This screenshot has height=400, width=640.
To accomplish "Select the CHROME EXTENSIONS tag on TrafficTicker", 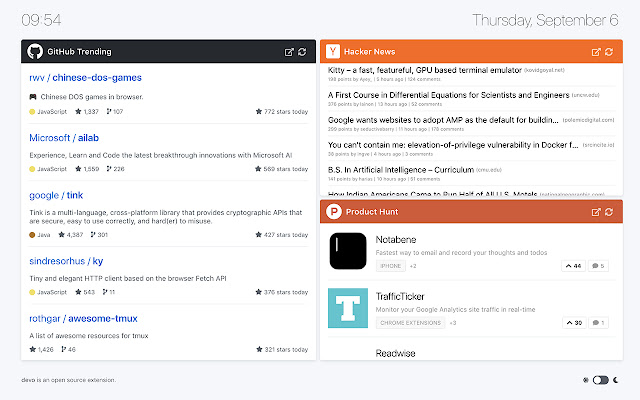I will point(410,323).
